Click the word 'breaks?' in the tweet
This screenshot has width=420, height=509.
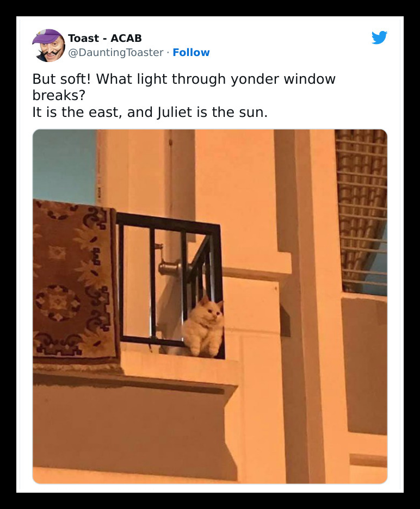(x=59, y=96)
